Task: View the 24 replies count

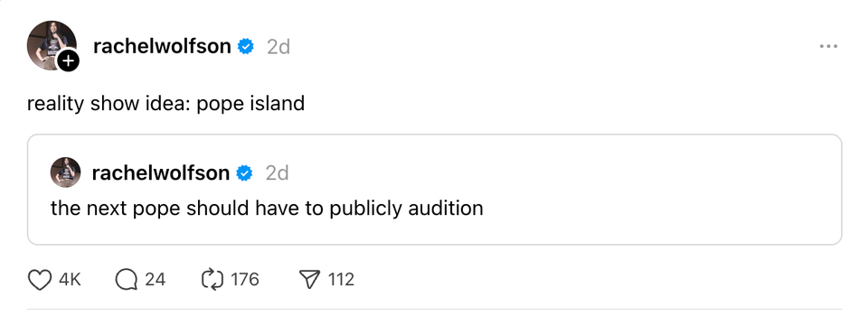Action: point(155,280)
